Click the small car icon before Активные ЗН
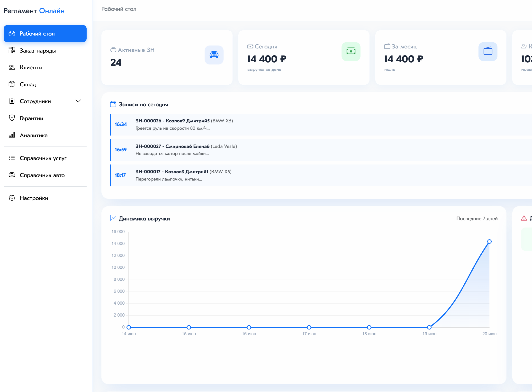Viewport: 532px width, 392px height. (x=113, y=50)
